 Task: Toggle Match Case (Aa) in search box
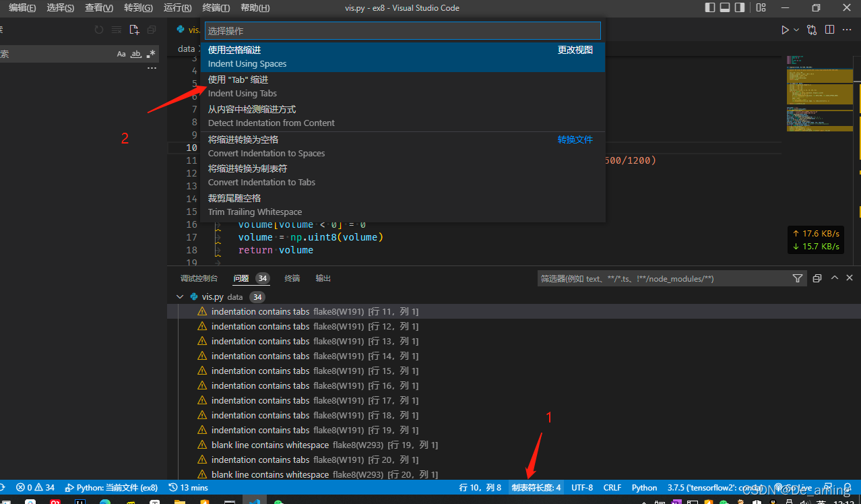(121, 54)
